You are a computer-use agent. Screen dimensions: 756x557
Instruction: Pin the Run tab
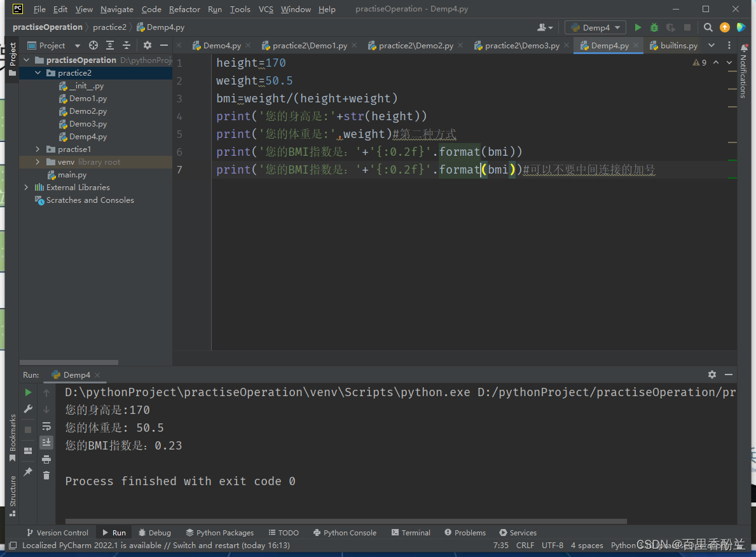(x=28, y=472)
